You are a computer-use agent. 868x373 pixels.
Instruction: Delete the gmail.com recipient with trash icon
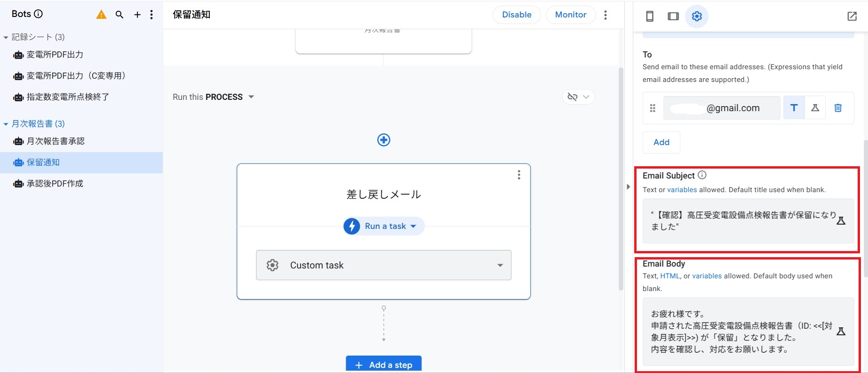coord(838,108)
